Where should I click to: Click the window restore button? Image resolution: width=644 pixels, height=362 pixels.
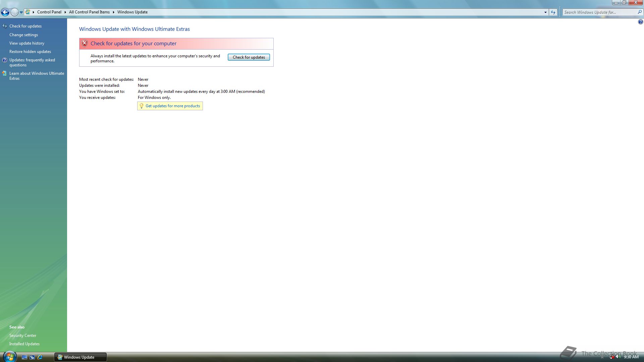point(624,3)
